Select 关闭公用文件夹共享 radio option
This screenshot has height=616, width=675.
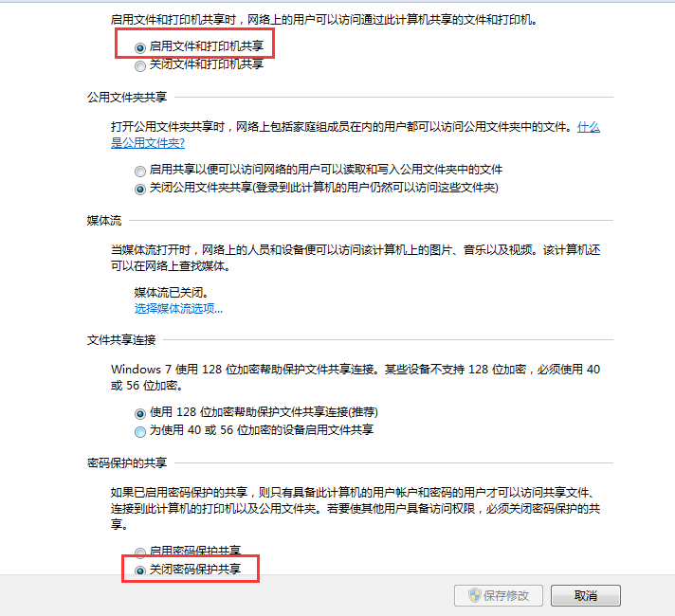pos(140,190)
